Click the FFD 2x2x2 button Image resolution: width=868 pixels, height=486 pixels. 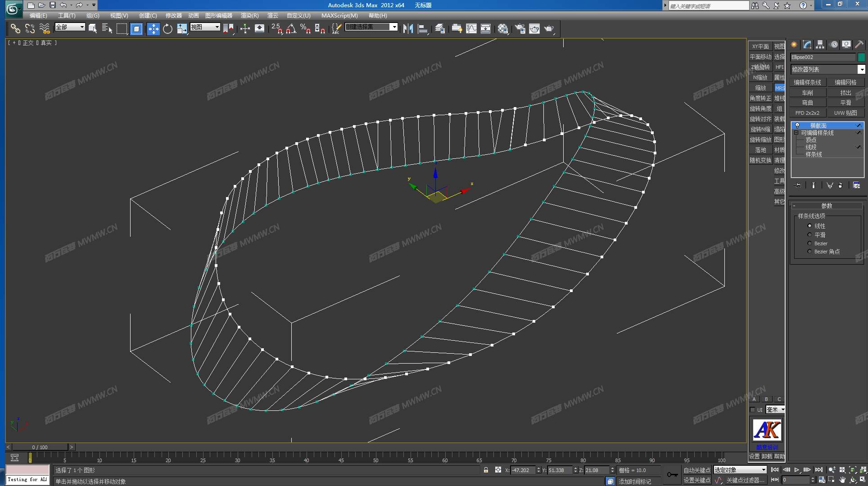[x=808, y=113]
